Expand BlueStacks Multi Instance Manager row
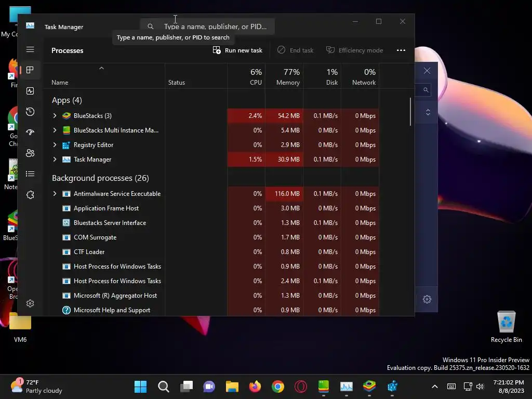Image resolution: width=532 pixels, height=399 pixels. coord(55,130)
